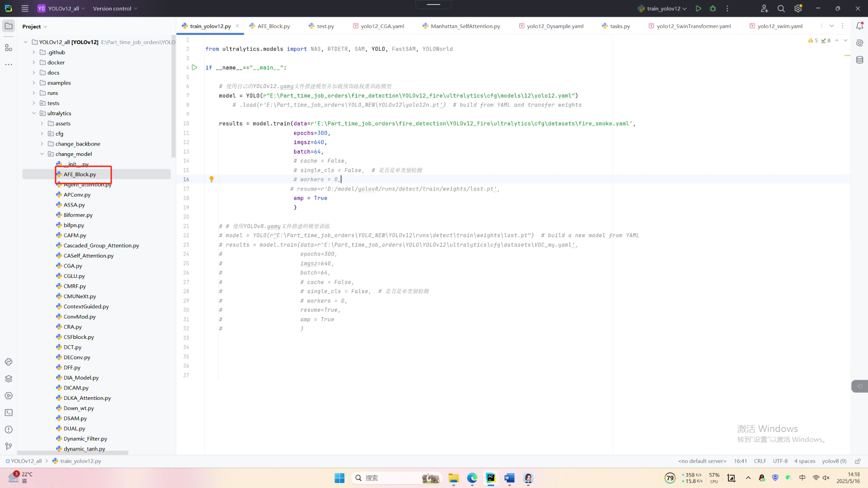Expand the cfg folder
Screen dimensions: 868x488
click(42, 134)
